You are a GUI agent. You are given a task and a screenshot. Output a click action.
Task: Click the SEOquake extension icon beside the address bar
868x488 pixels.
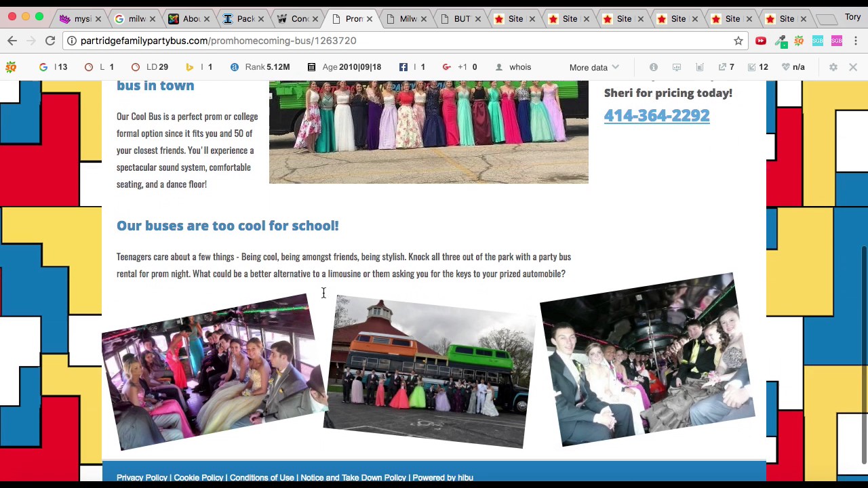click(799, 41)
